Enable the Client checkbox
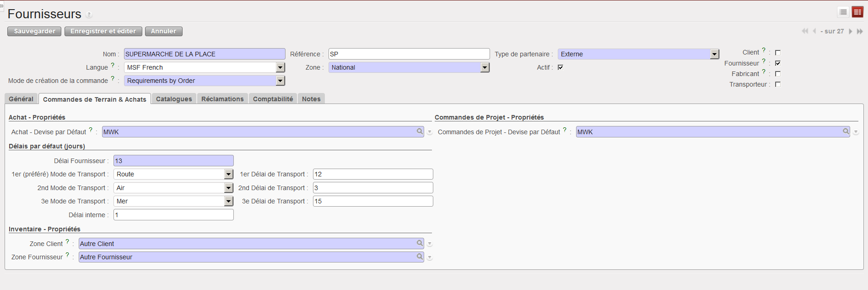 [778, 53]
